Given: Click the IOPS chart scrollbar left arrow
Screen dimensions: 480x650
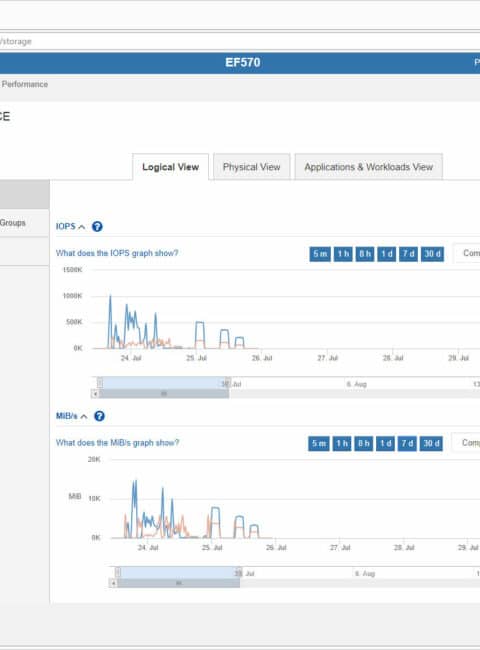Looking at the screenshot, I should [95, 394].
